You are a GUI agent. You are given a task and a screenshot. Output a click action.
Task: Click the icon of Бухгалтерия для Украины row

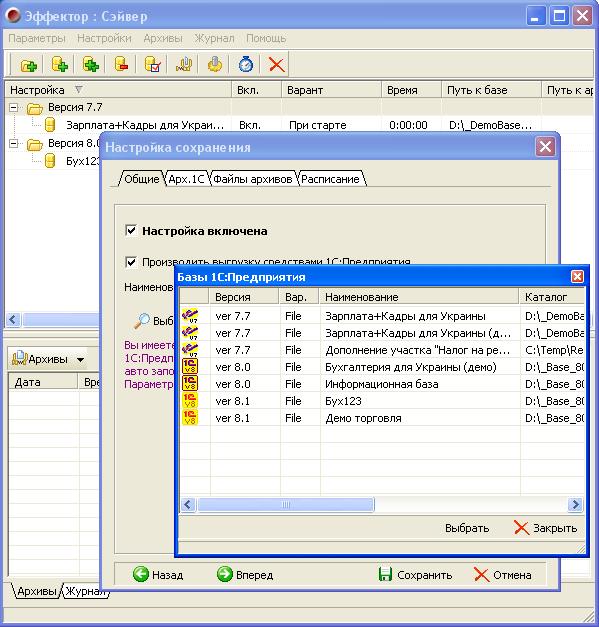[x=190, y=366]
